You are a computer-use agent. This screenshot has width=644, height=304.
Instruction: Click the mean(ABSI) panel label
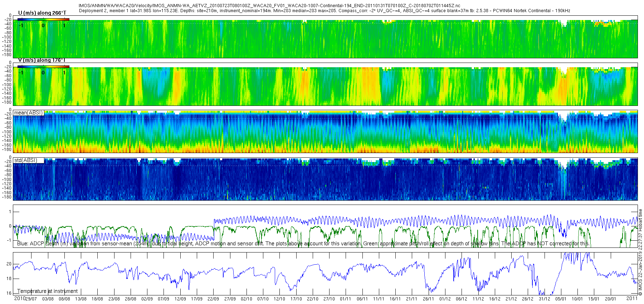pos(28,113)
